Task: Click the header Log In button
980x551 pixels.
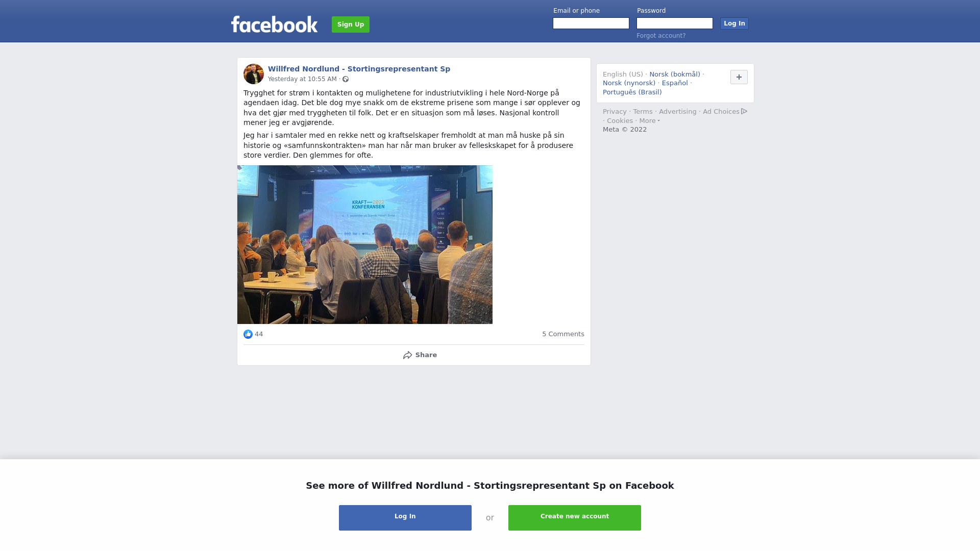Action: coord(734,23)
